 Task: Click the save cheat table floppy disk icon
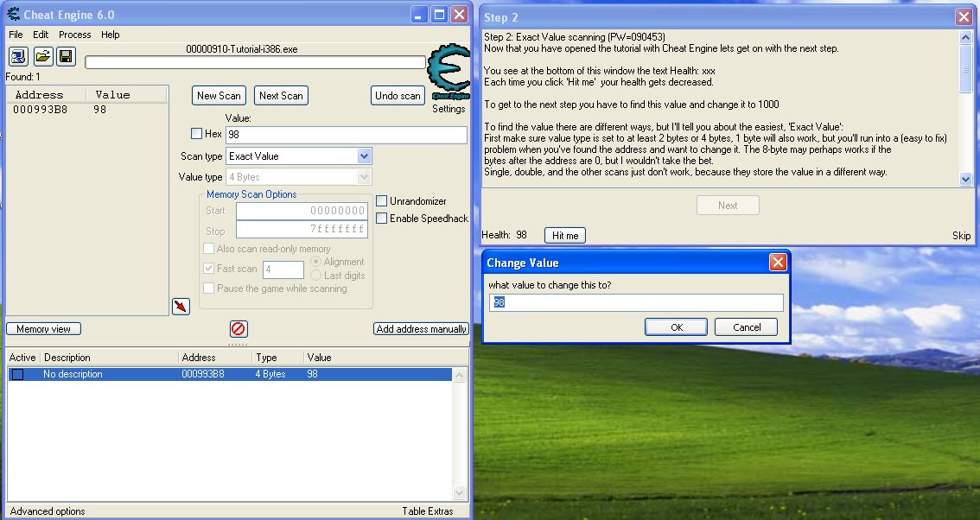[x=65, y=55]
